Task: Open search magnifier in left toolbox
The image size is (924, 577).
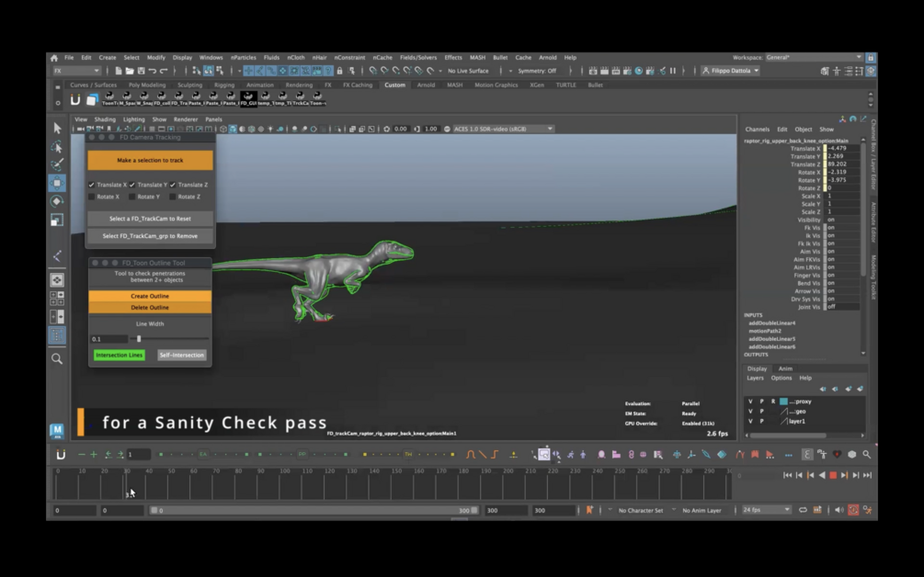Action: [57, 358]
